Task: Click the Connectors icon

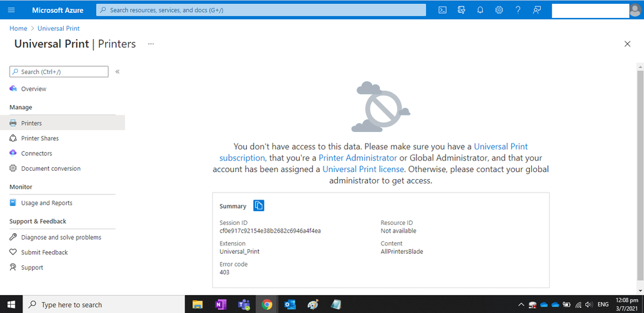Action: pos(13,153)
